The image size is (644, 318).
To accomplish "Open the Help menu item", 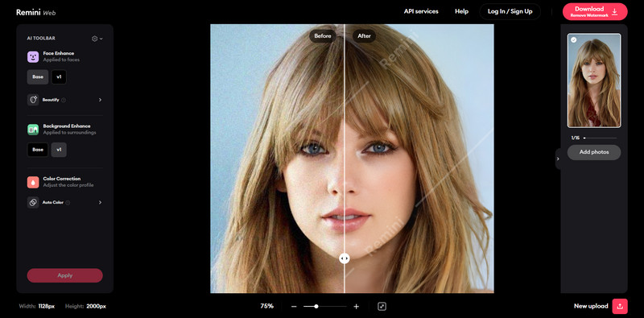I will 461,11.
